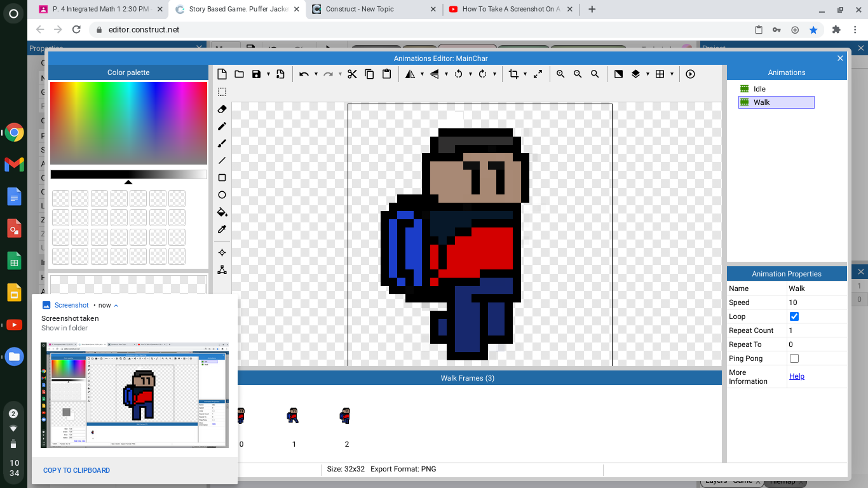868x488 pixels.
Task: Select the Eraser tool
Action: coord(222,109)
